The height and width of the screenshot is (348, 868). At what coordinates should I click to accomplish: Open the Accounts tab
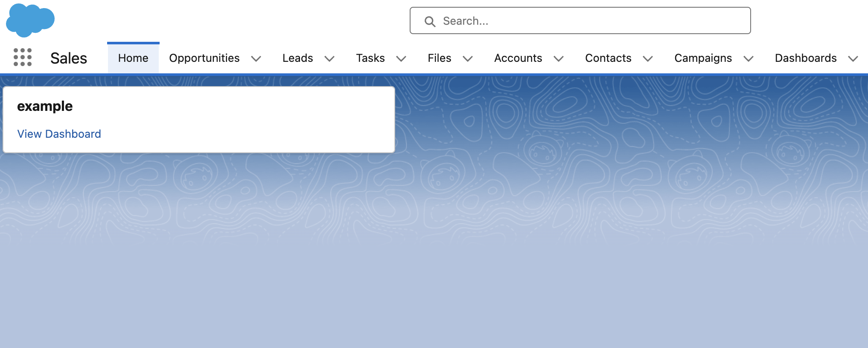pyautogui.click(x=518, y=58)
